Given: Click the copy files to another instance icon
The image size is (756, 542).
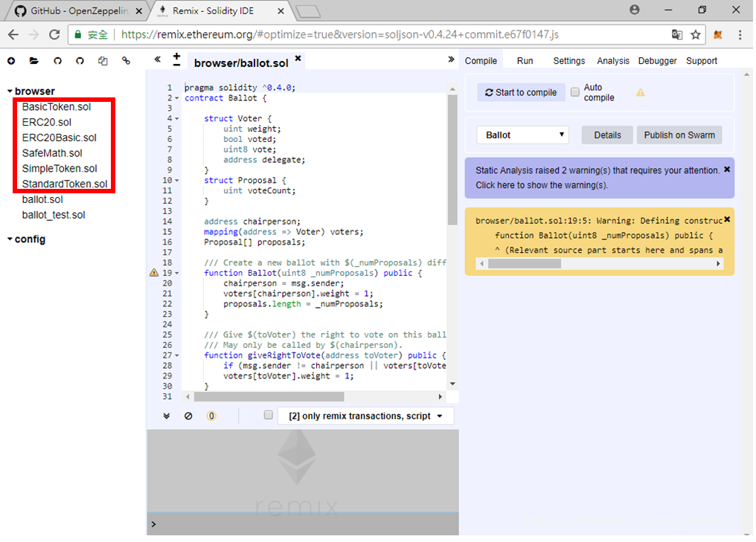Looking at the screenshot, I should [x=103, y=61].
